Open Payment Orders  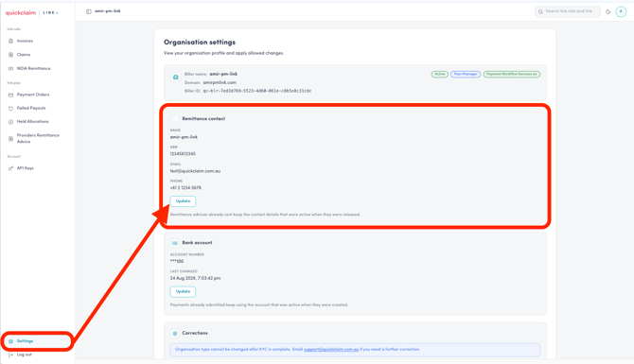coord(33,95)
